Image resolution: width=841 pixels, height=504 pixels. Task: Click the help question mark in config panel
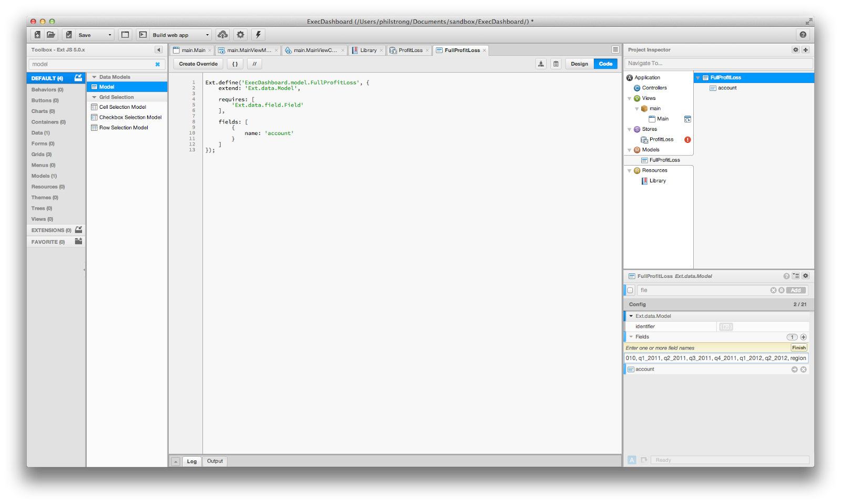point(786,276)
